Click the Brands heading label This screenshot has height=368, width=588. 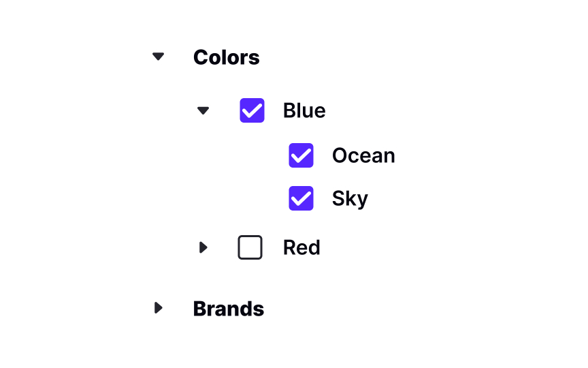(228, 309)
